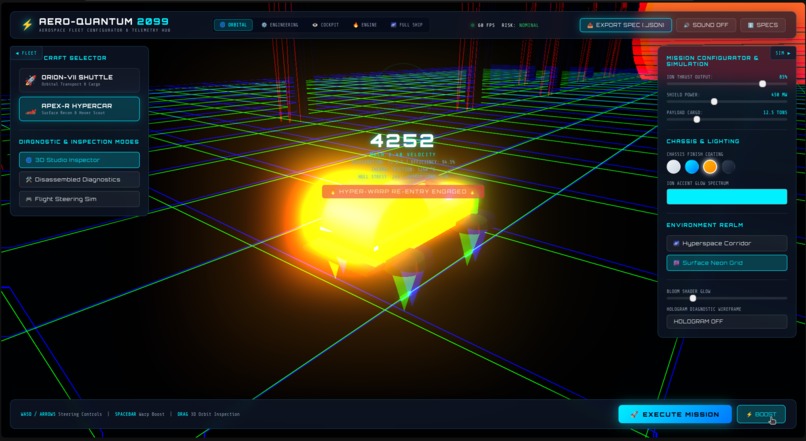Click the Drag 3D Orbit Inspection hint

pos(208,414)
